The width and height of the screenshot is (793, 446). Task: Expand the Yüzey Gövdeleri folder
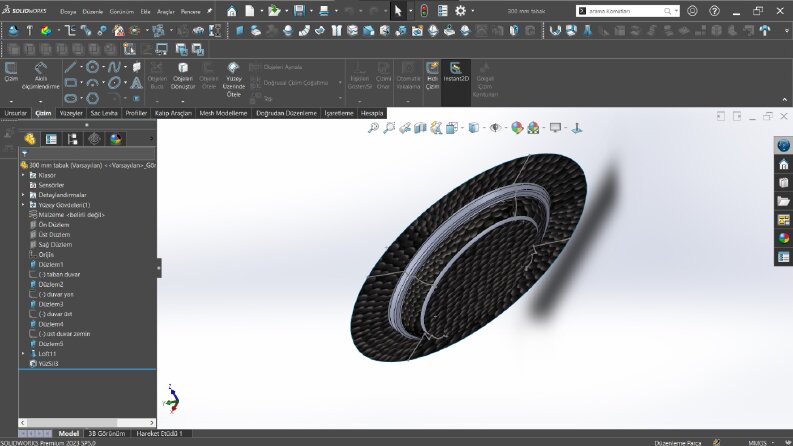pos(23,205)
